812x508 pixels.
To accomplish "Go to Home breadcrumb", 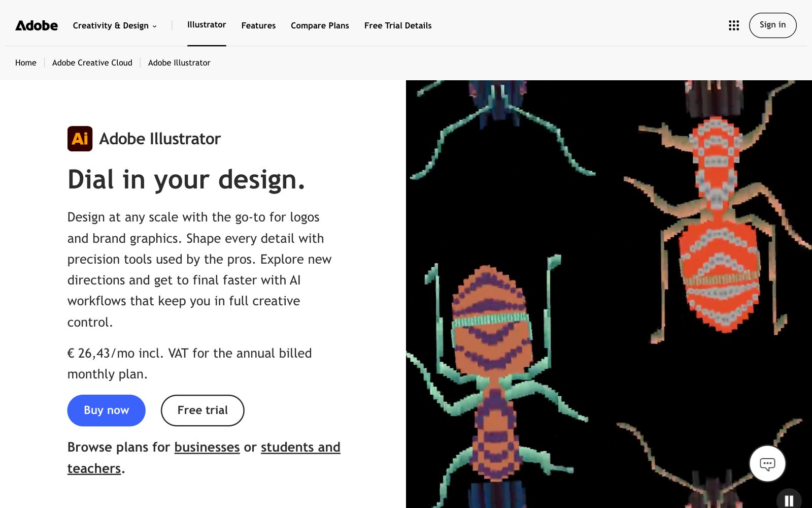I will click(26, 62).
